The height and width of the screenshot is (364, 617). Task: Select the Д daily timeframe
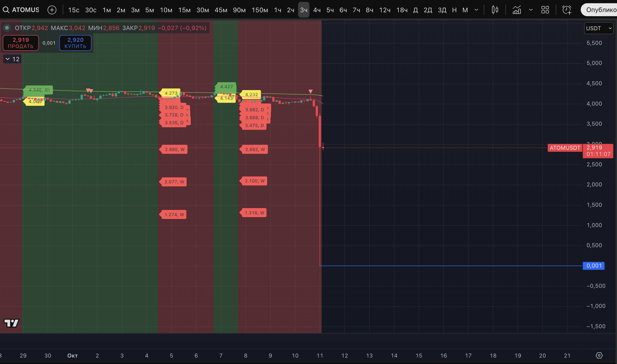[415, 10]
